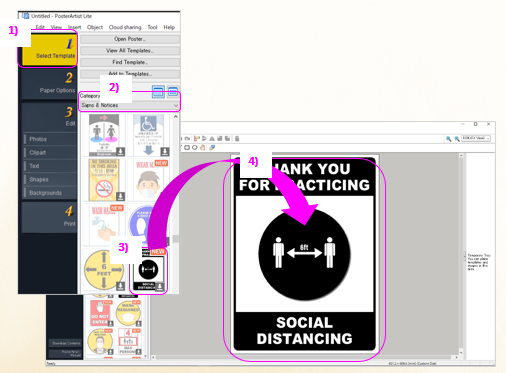Switch to large thumbnail view icon

(x=158, y=92)
